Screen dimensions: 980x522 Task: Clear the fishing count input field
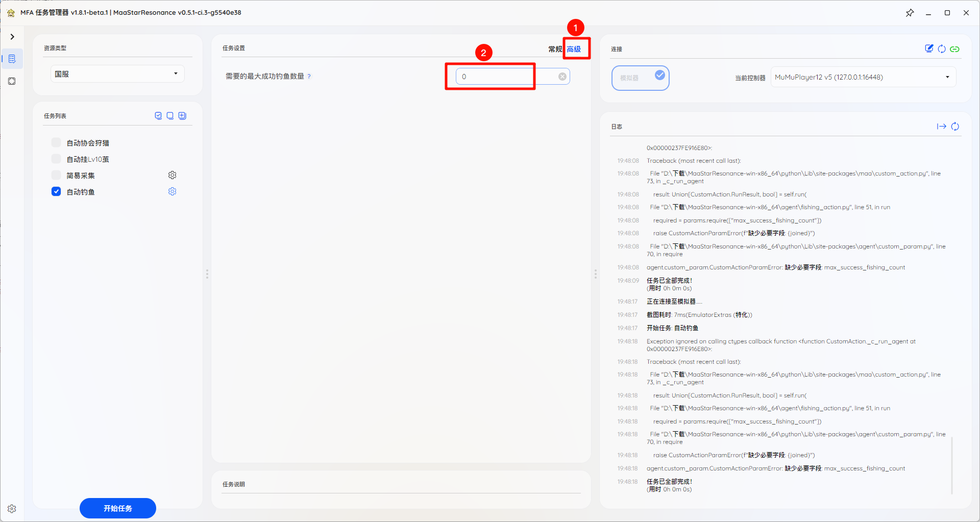(x=562, y=77)
